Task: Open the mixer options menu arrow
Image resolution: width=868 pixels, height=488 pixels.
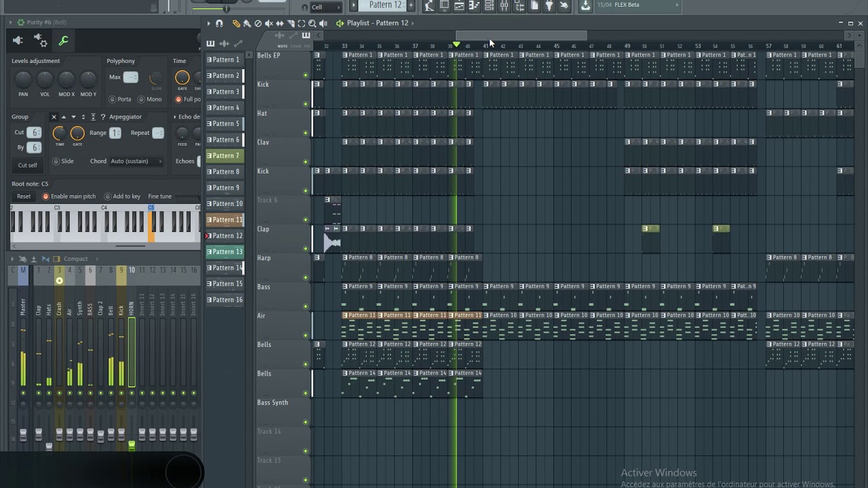Action: click(12, 259)
